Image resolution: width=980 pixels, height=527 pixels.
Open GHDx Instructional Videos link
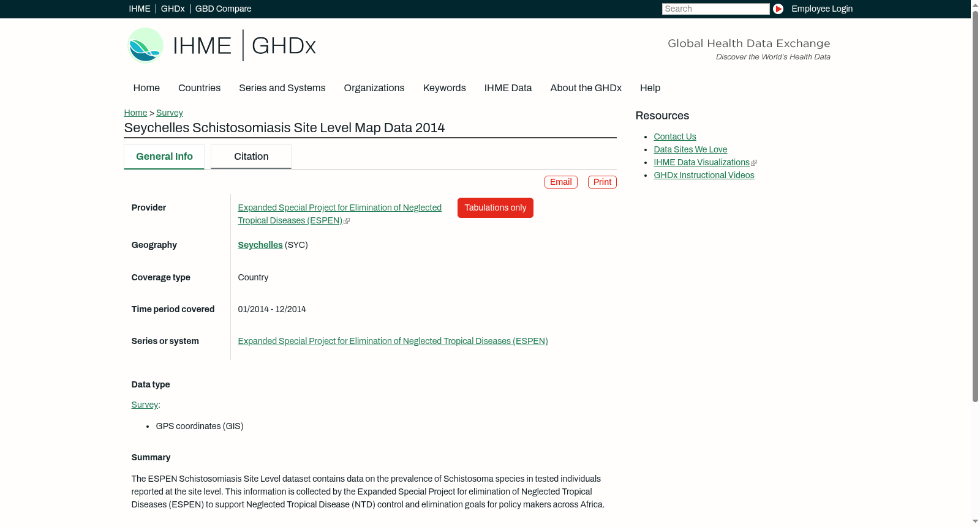(704, 175)
